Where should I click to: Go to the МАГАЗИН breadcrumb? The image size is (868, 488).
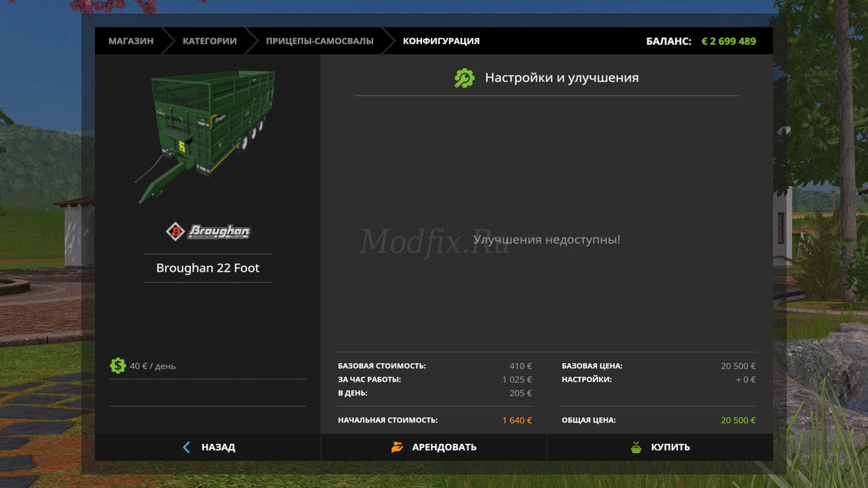[131, 41]
